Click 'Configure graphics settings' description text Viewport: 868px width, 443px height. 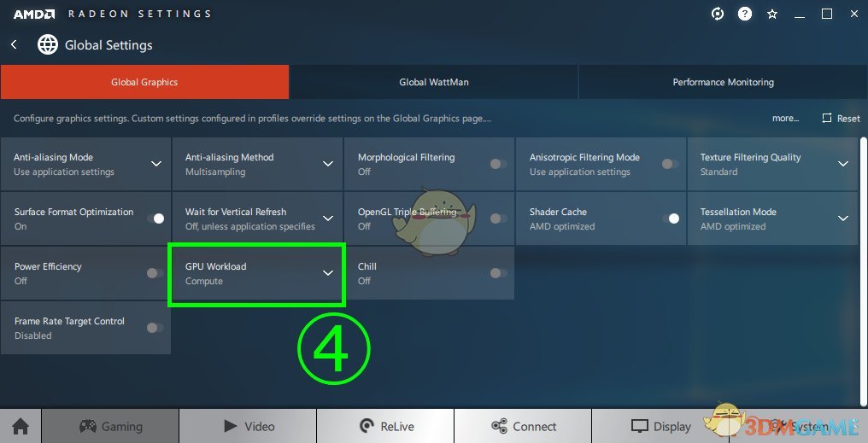[x=252, y=119]
